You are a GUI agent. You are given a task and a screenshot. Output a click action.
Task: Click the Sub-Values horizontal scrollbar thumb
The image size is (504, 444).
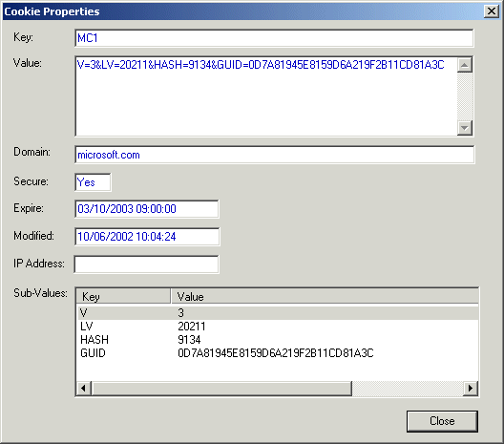(221, 388)
